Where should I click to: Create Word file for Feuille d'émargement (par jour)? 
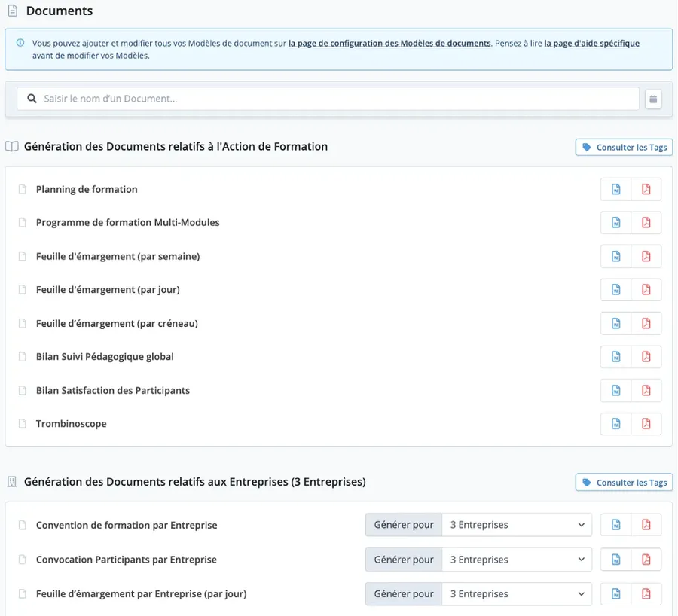[x=615, y=290]
